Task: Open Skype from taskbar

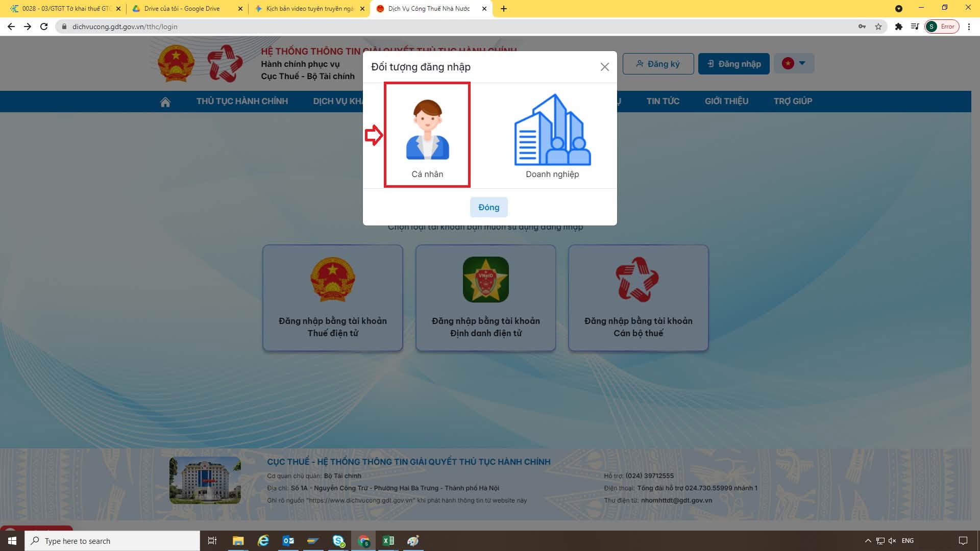Action: [x=338, y=541]
